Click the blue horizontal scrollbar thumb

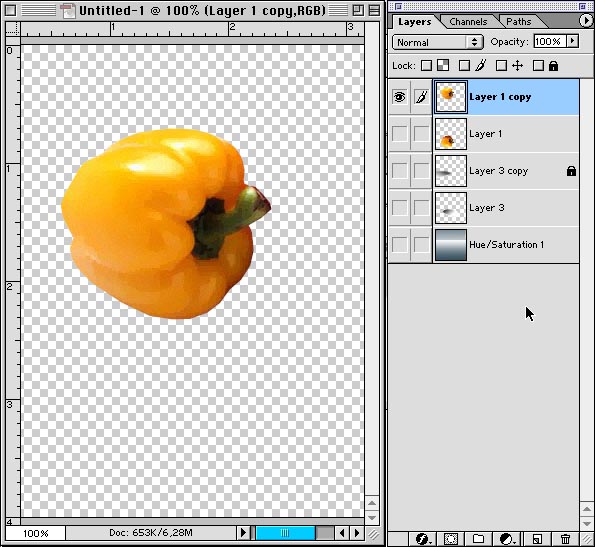[x=285, y=533]
